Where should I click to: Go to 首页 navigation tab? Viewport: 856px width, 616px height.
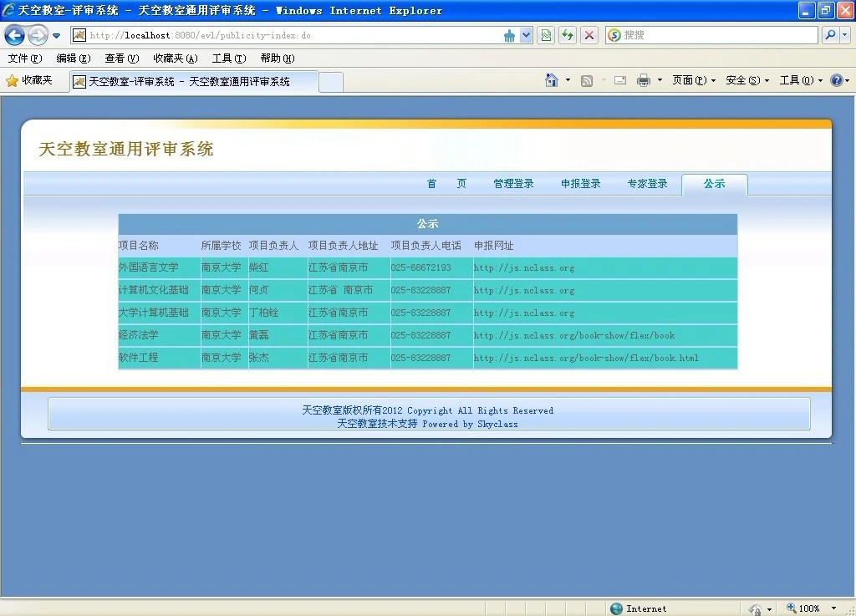click(446, 184)
